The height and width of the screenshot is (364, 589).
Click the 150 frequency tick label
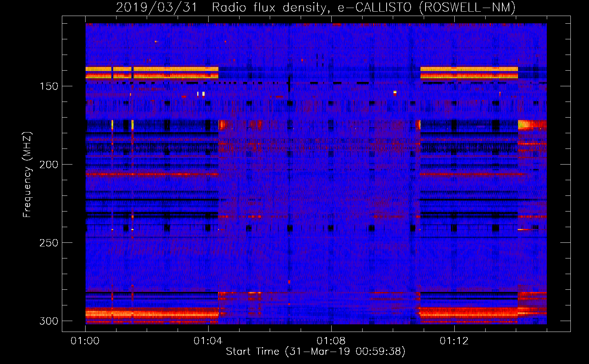[x=49, y=86]
